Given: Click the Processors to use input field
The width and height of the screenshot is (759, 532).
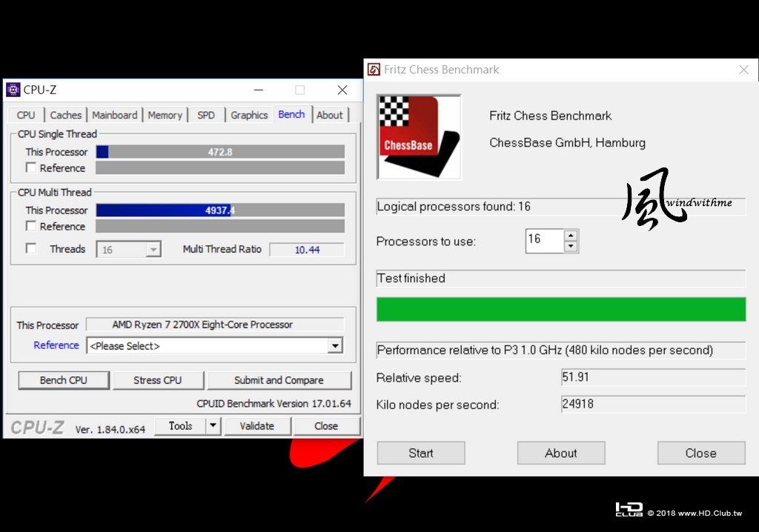Looking at the screenshot, I should (545, 241).
